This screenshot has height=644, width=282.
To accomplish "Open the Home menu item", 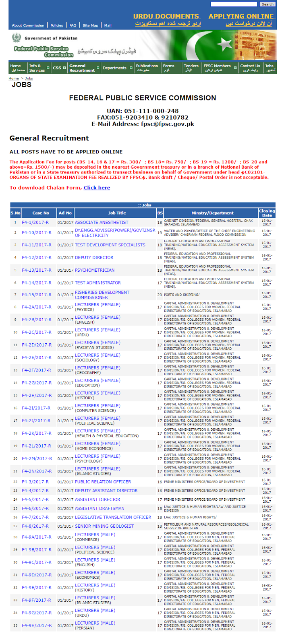I will pyautogui.click(x=18, y=68).
